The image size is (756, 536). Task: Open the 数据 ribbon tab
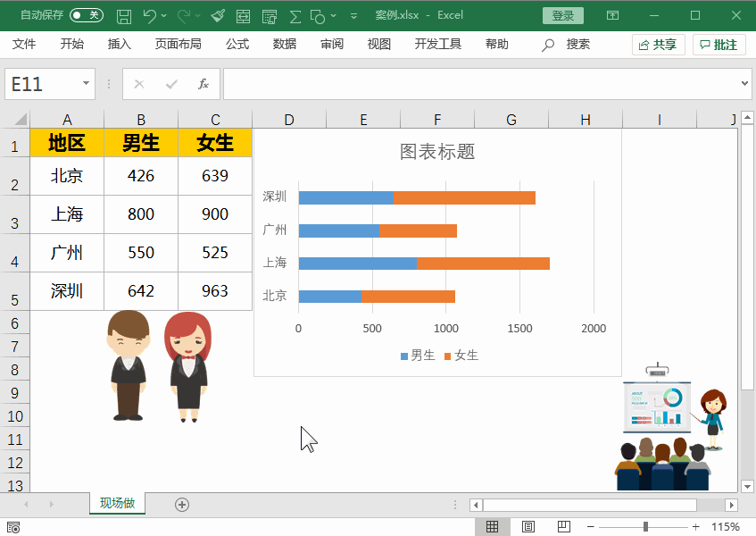pos(285,45)
